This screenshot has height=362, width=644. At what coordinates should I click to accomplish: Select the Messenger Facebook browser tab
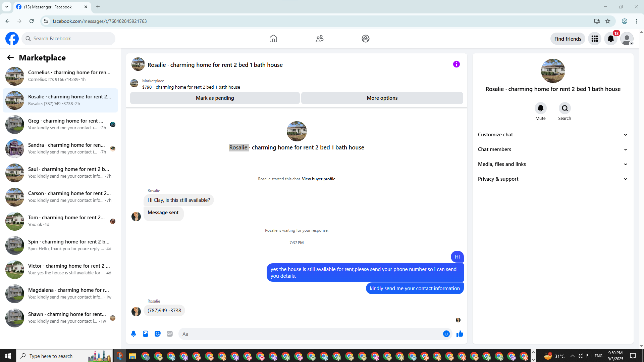click(52, 7)
